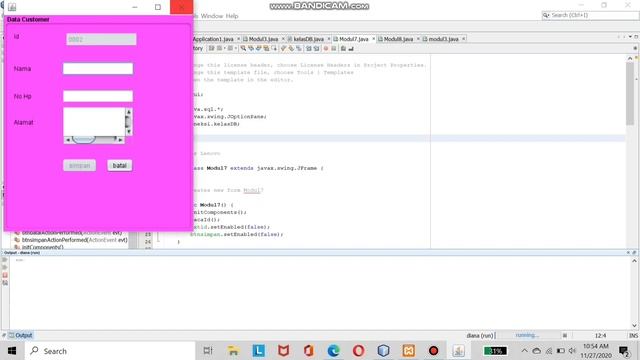Click the batal button
This screenshot has height=360, width=640.
[120, 165]
